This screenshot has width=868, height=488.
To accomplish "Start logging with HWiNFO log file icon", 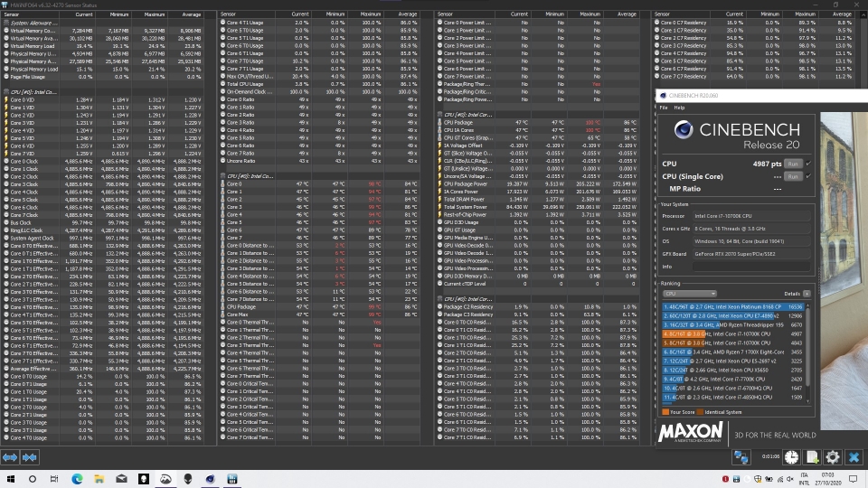I will point(812,457).
